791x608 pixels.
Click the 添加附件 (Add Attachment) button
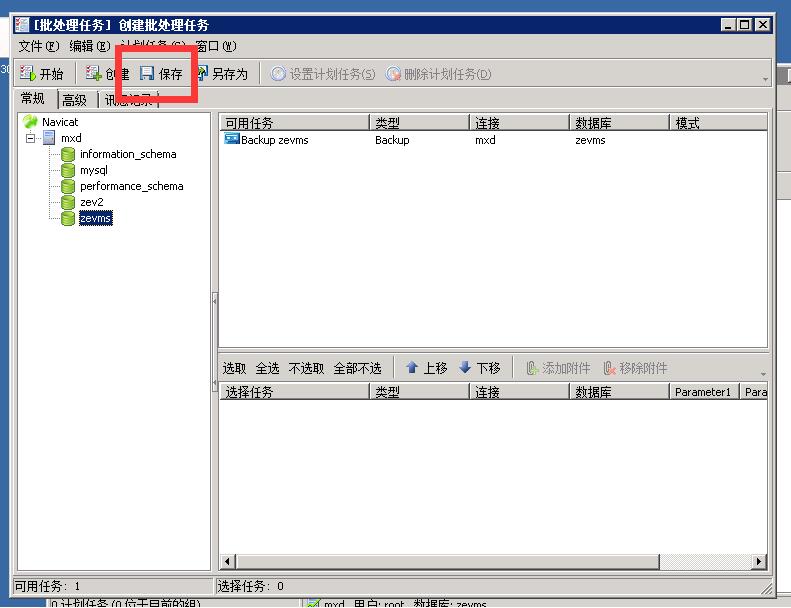[x=558, y=368]
